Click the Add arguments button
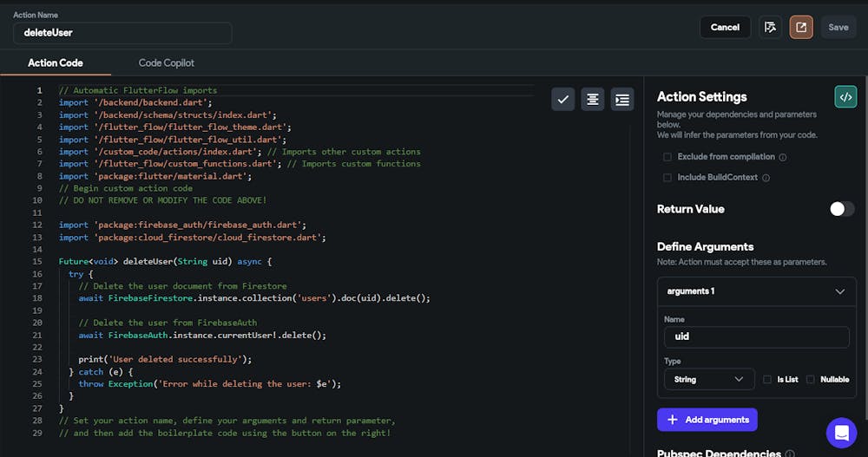Image resolution: width=868 pixels, height=457 pixels. click(707, 420)
